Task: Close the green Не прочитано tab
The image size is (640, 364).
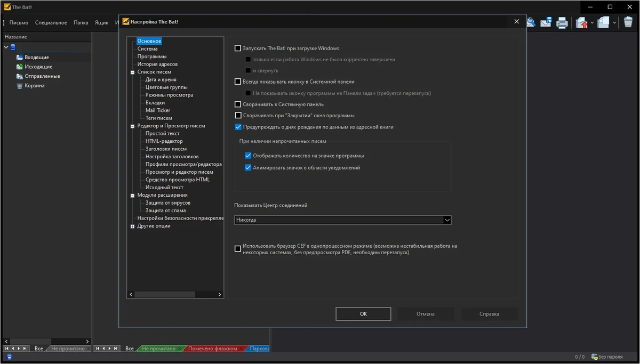Action: point(180,349)
